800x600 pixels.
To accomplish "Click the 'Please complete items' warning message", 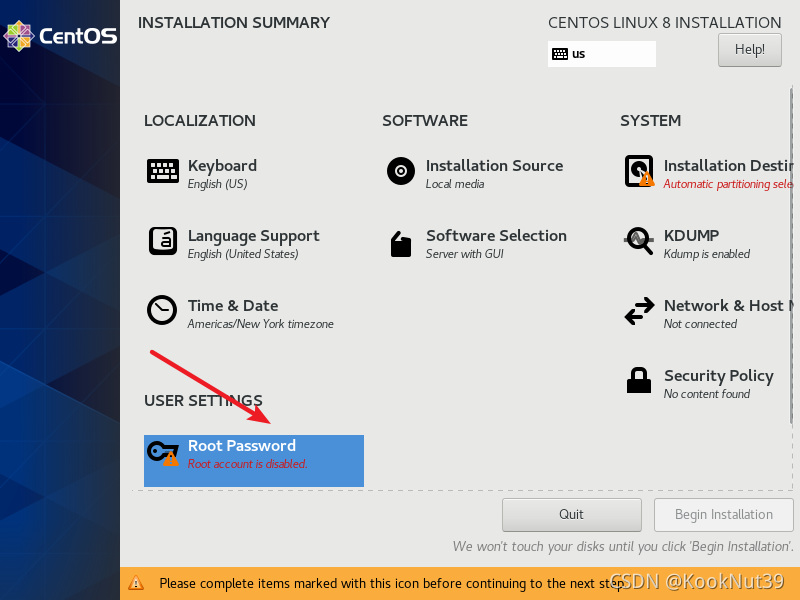I will click(x=390, y=583).
